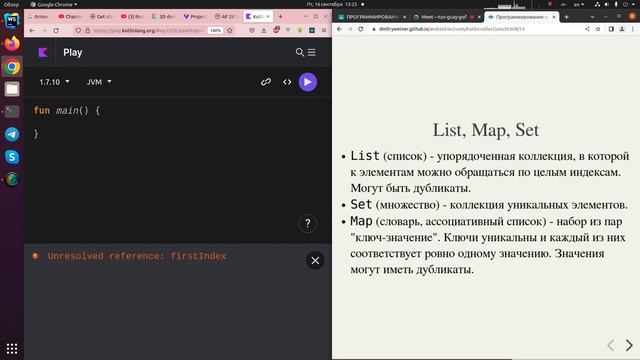Switch to the Get tab in Firefox
The height and width of the screenshot is (360, 640).
101,16
